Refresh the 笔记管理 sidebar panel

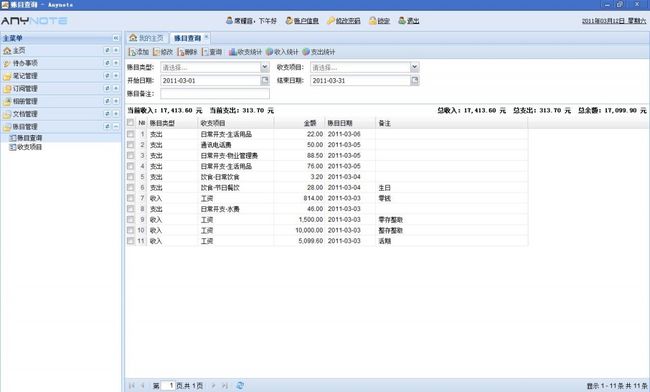tap(107, 75)
